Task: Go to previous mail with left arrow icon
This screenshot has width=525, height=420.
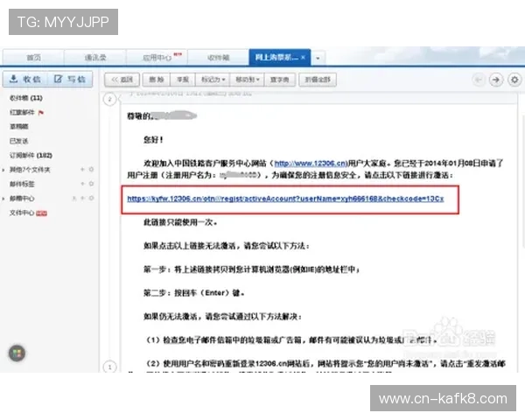Action: coord(479,80)
